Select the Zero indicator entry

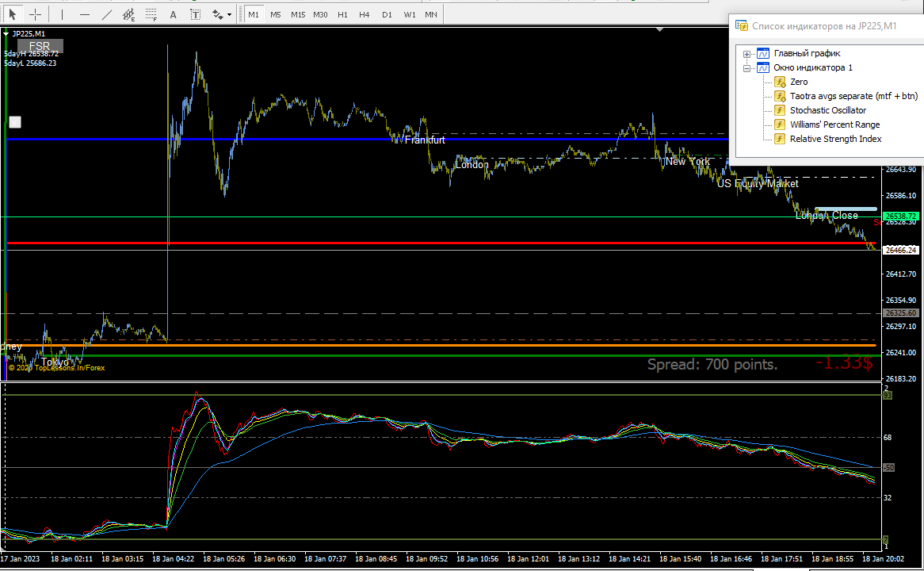(799, 82)
